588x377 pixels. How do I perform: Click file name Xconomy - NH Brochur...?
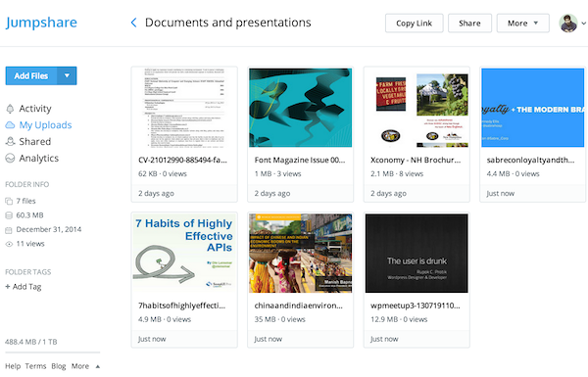coord(416,160)
